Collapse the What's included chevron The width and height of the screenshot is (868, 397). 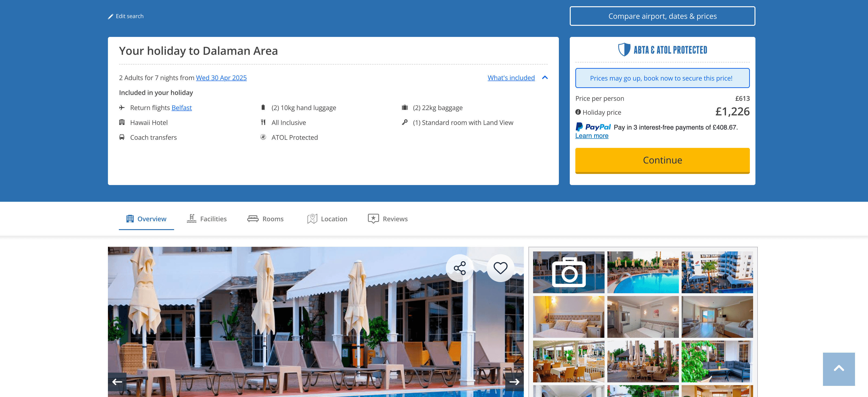click(545, 78)
